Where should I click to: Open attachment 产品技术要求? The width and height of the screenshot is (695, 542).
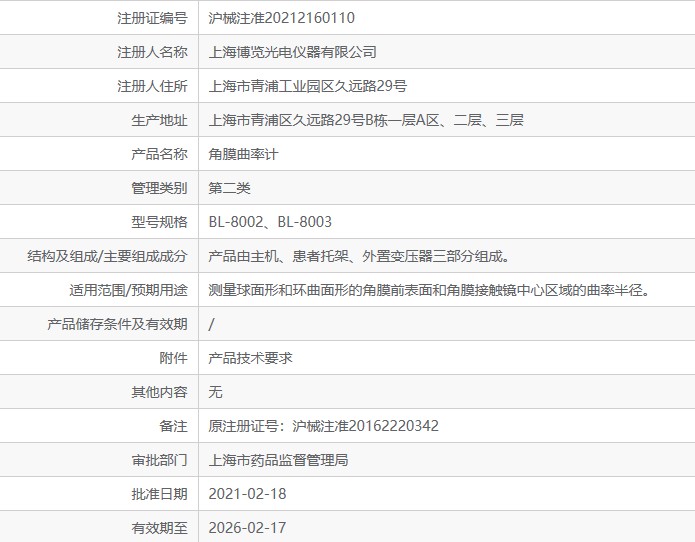coord(250,358)
